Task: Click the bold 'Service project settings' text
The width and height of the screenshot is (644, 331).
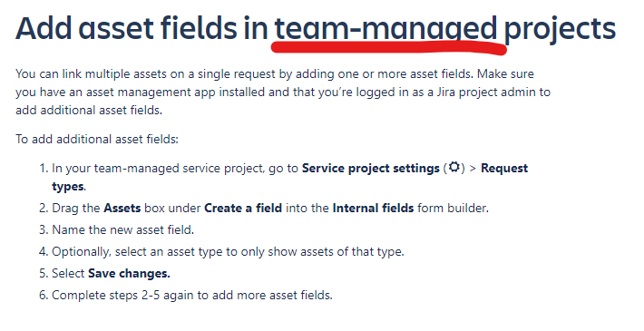Action: coord(370,169)
